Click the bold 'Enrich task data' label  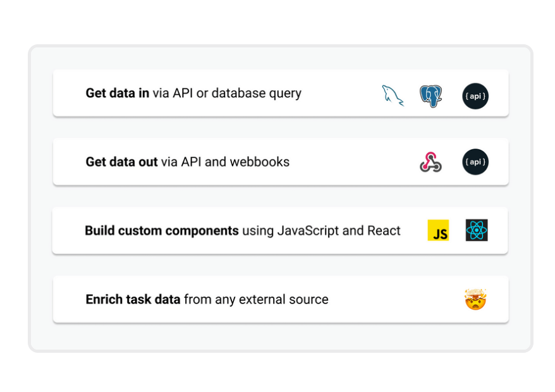[133, 300]
